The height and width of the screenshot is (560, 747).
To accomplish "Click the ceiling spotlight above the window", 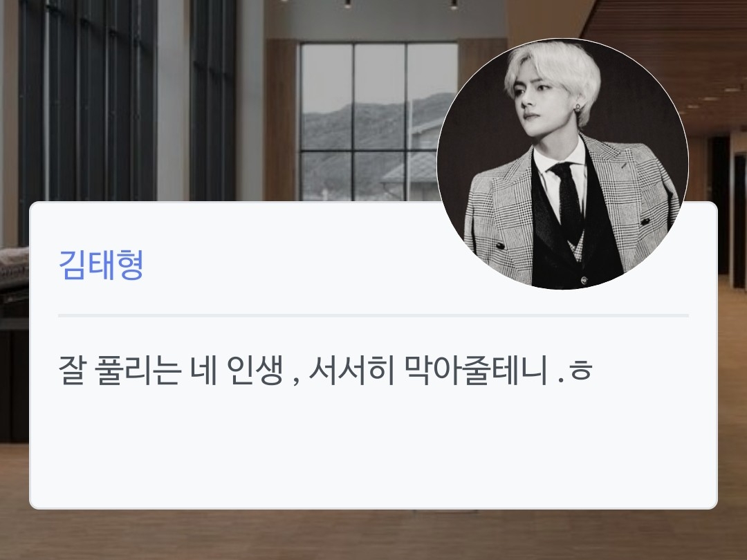I will pos(347,4).
